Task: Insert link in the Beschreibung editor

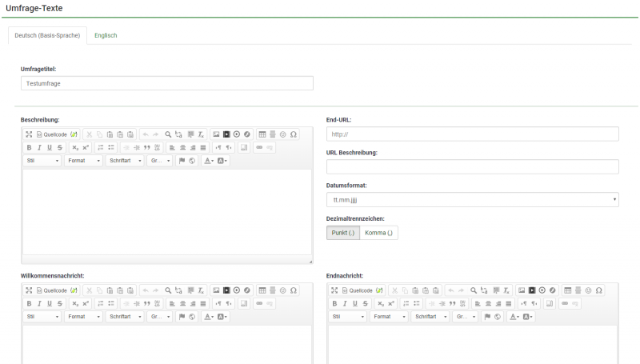Action: pos(259,147)
